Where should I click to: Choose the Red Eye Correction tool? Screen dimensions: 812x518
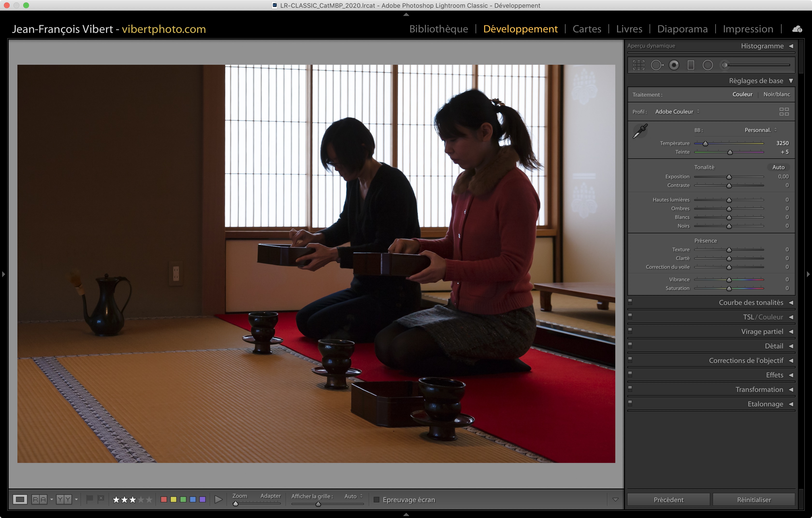click(674, 65)
